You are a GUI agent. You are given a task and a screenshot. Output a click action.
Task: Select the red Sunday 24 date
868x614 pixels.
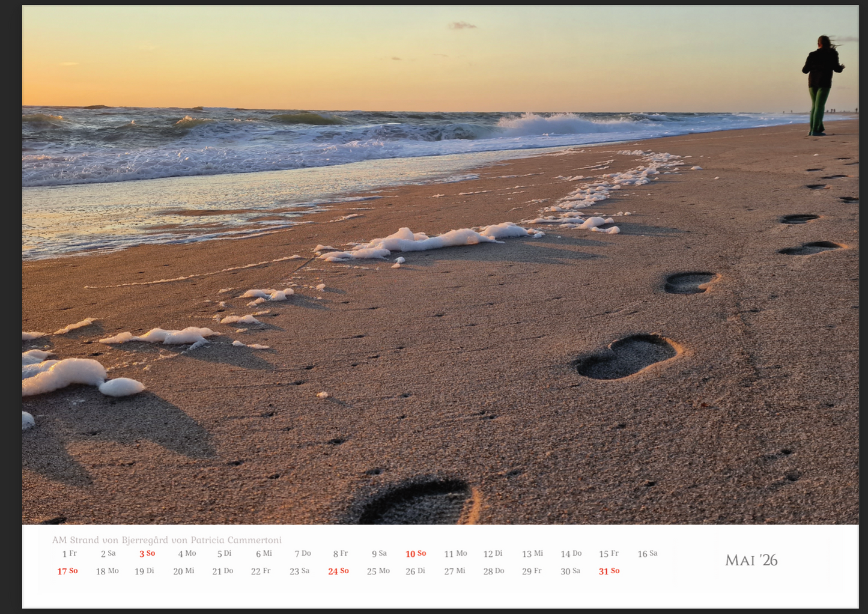click(x=338, y=571)
